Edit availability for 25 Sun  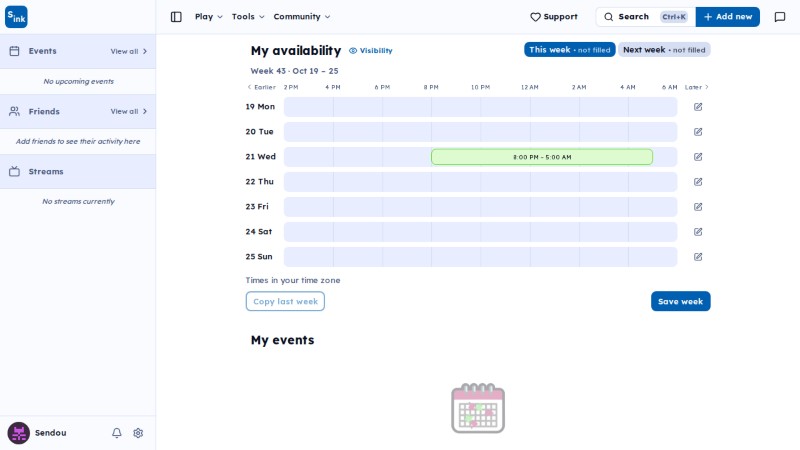[698, 257]
